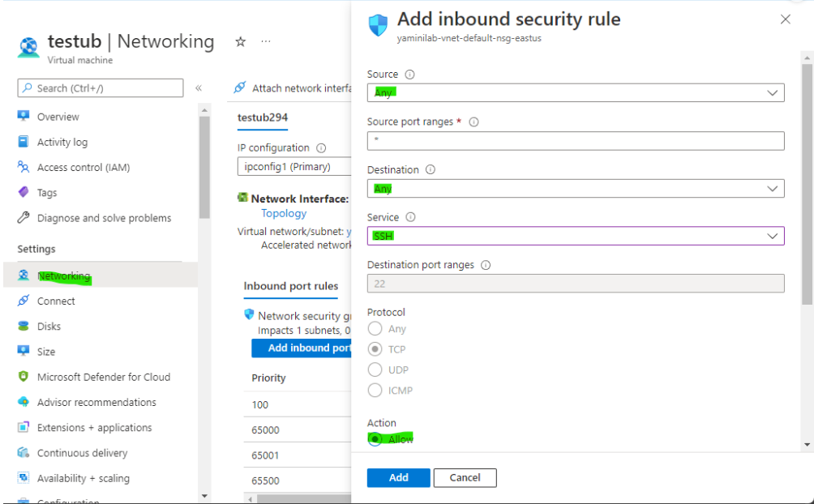Open the Networking settings item

[101, 275]
